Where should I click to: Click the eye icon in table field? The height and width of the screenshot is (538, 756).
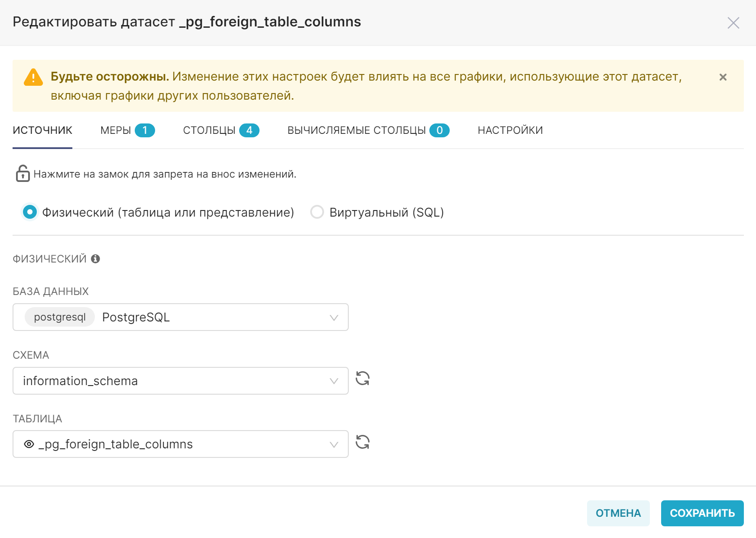(x=29, y=444)
